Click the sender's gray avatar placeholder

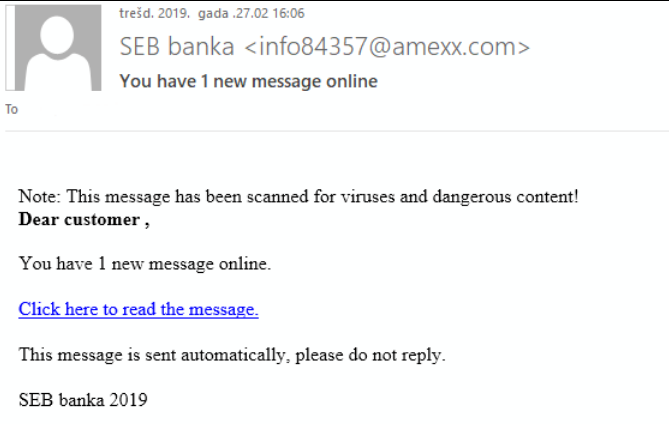coord(53,48)
